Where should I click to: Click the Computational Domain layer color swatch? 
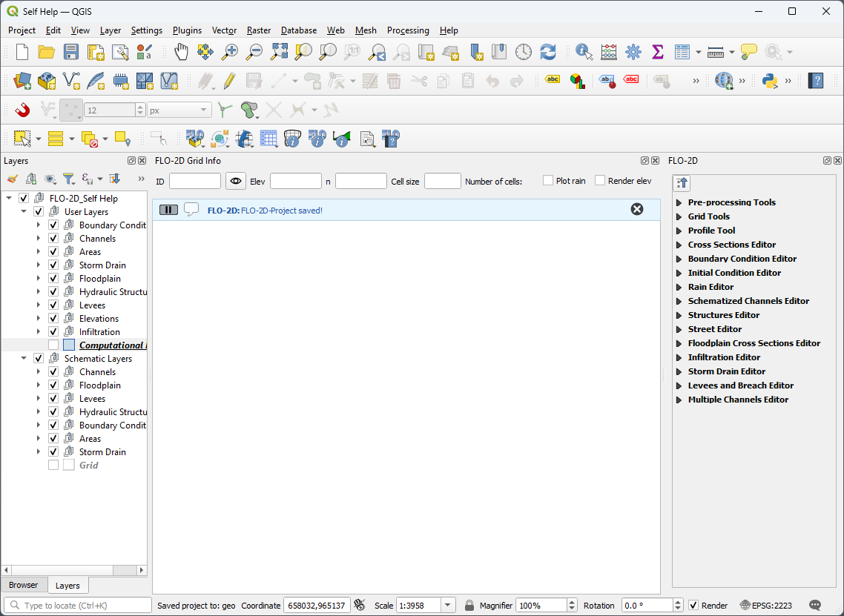[69, 345]
